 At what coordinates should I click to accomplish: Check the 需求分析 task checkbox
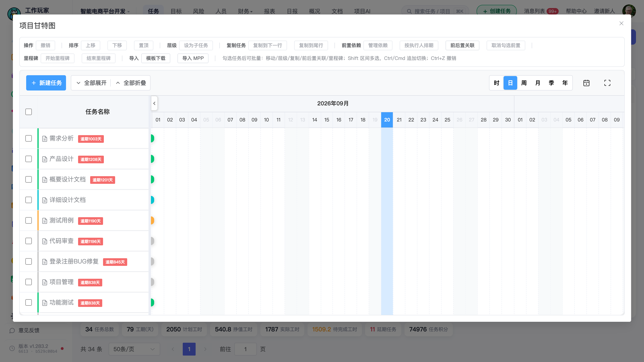pyautogui.click(x=29, y=138)
